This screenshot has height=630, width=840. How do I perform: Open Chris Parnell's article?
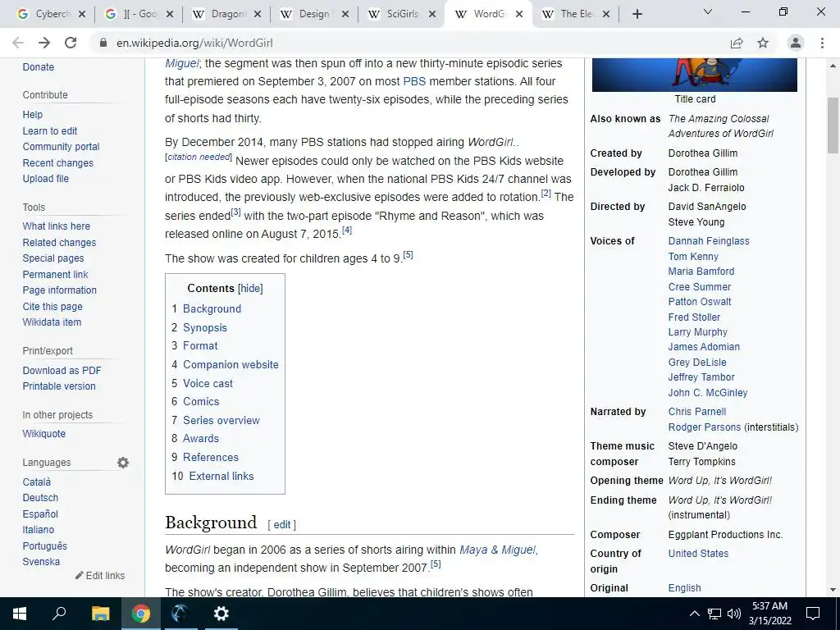[x=697, y=412]
